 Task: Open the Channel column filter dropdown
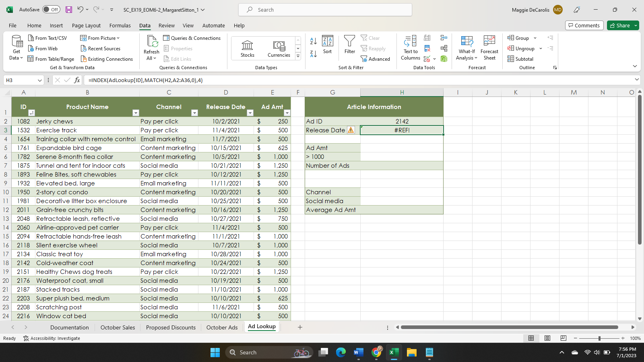pos(195,113)
